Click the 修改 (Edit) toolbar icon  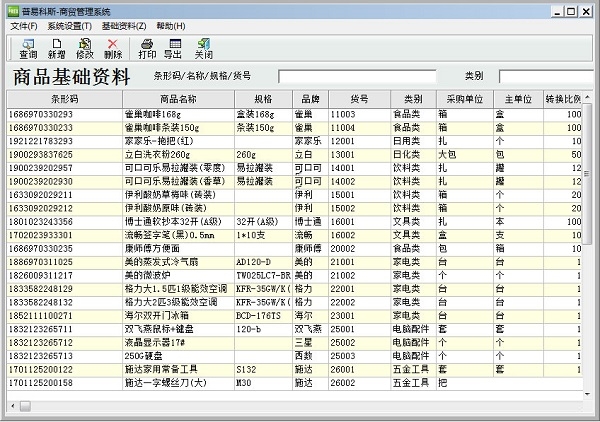pyautogui.click(x=84, y=48)
